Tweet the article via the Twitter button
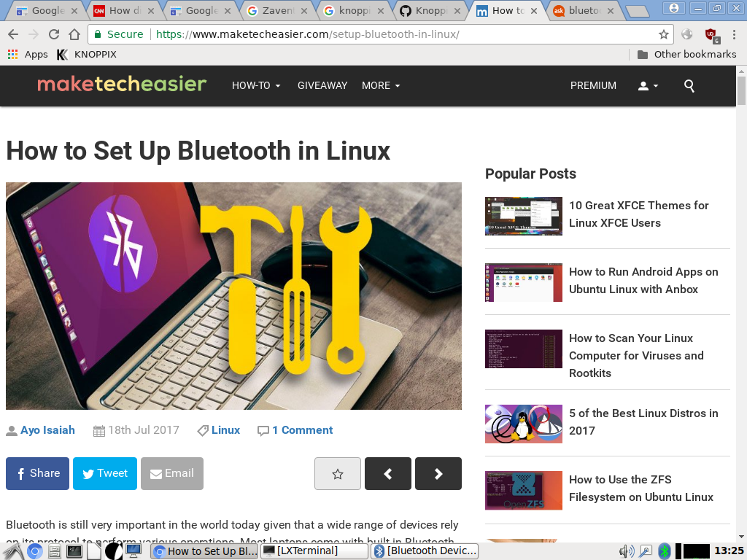The image size is (747, 560). coord(104,473)
